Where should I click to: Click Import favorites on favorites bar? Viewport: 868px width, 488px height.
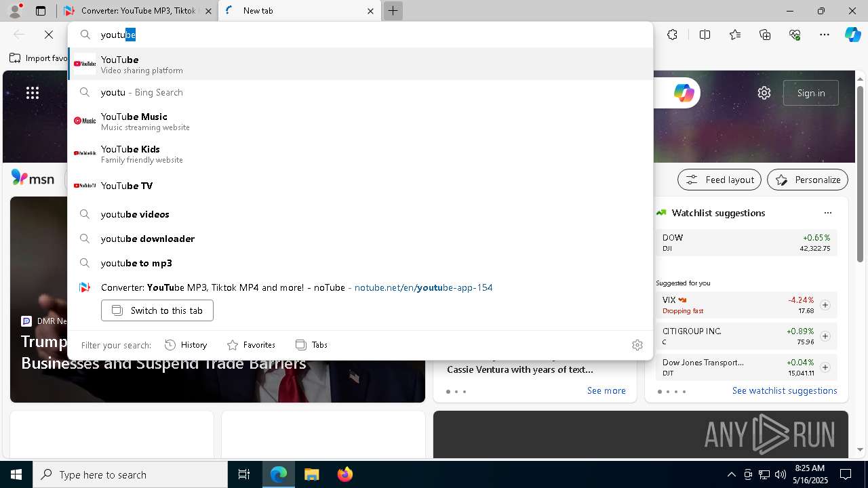39,58
